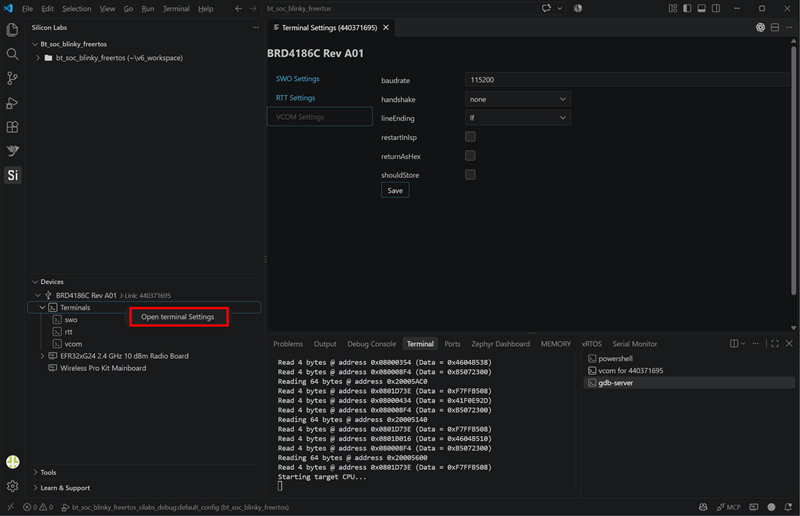Expand the Learn & Support section
This screenshot has width=800, height=516.
pyautogui.click(x=35, y=487)
